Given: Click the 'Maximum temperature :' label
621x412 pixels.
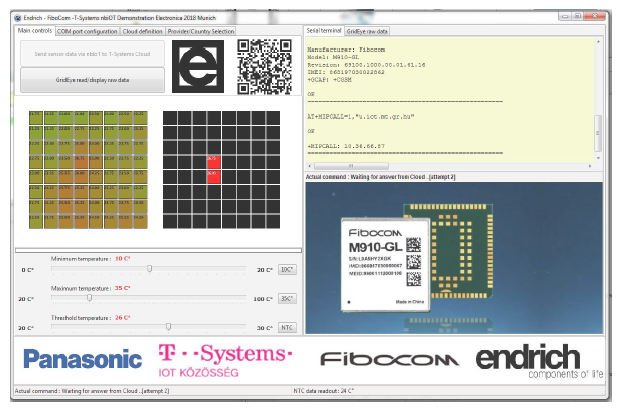Looking at the screenshot, I should coord(81,288).
